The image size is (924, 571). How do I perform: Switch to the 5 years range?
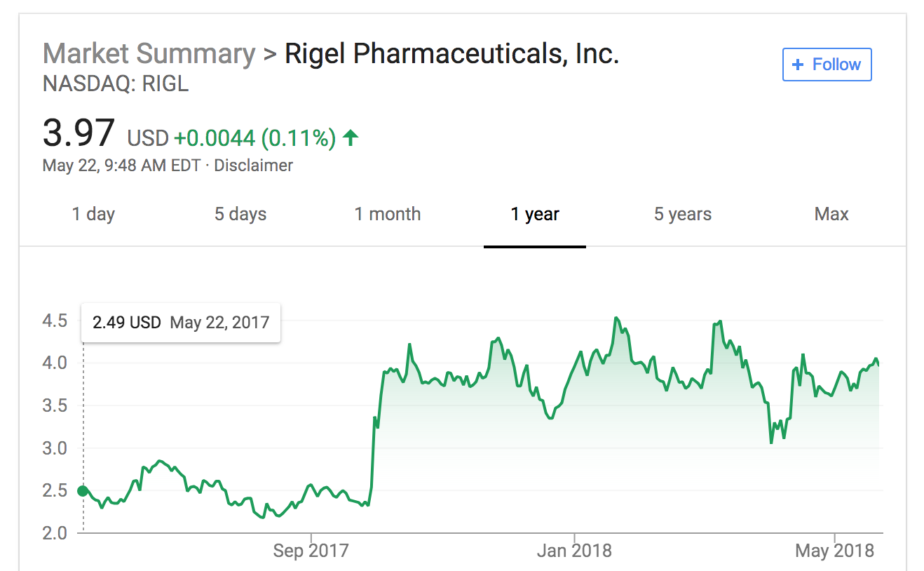coord(683,214)
